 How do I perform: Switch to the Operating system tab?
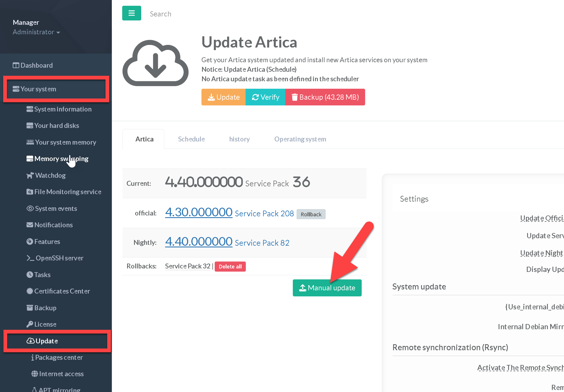[300, 139]
